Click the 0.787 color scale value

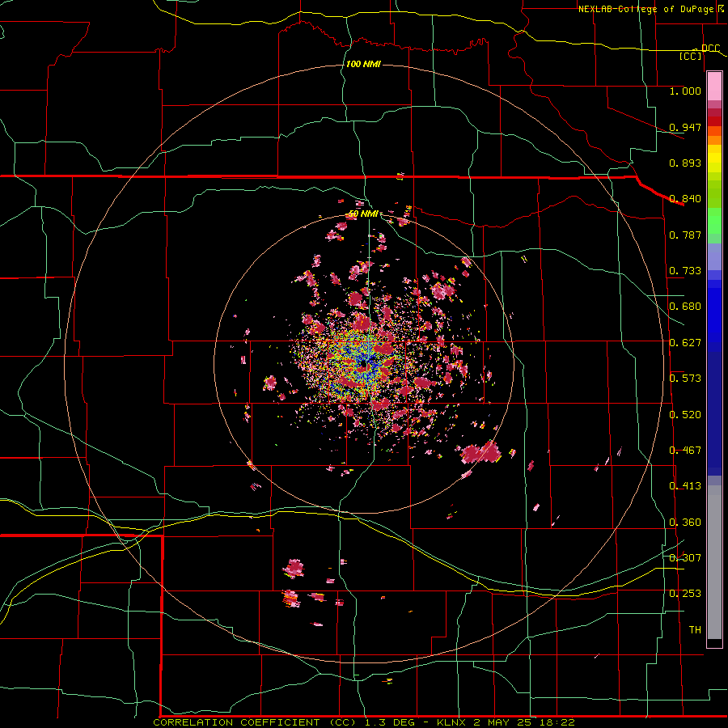[685, 235]
